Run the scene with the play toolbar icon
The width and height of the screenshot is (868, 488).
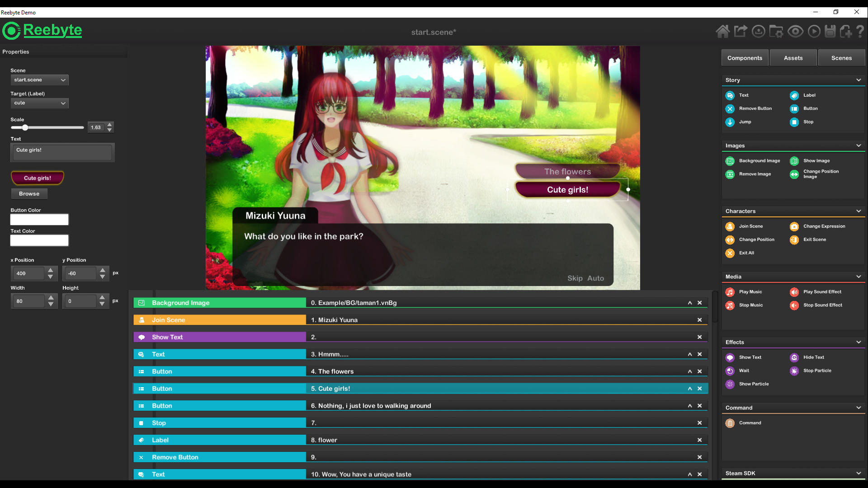click(x=814, y=31)
